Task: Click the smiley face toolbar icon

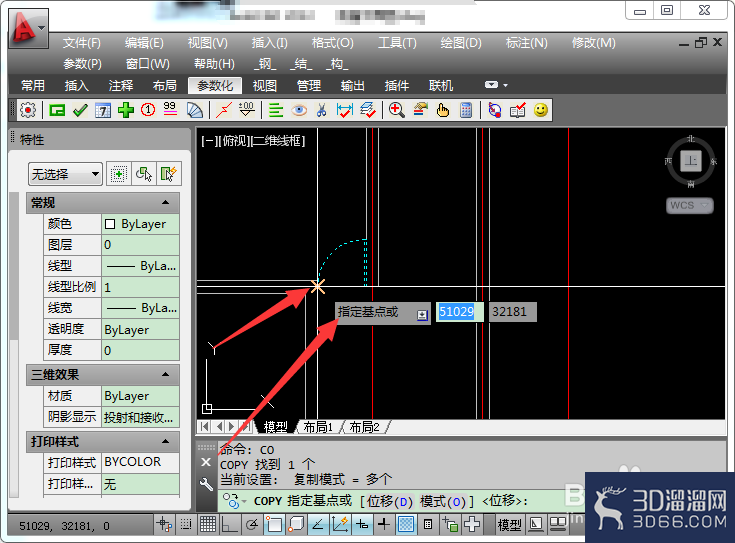Action: coord(541,111)
